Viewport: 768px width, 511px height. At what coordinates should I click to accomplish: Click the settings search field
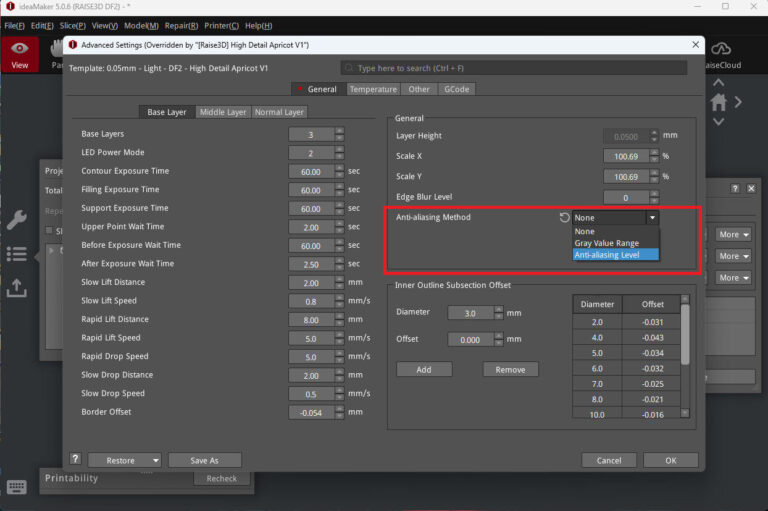click(x=514, y=68)
